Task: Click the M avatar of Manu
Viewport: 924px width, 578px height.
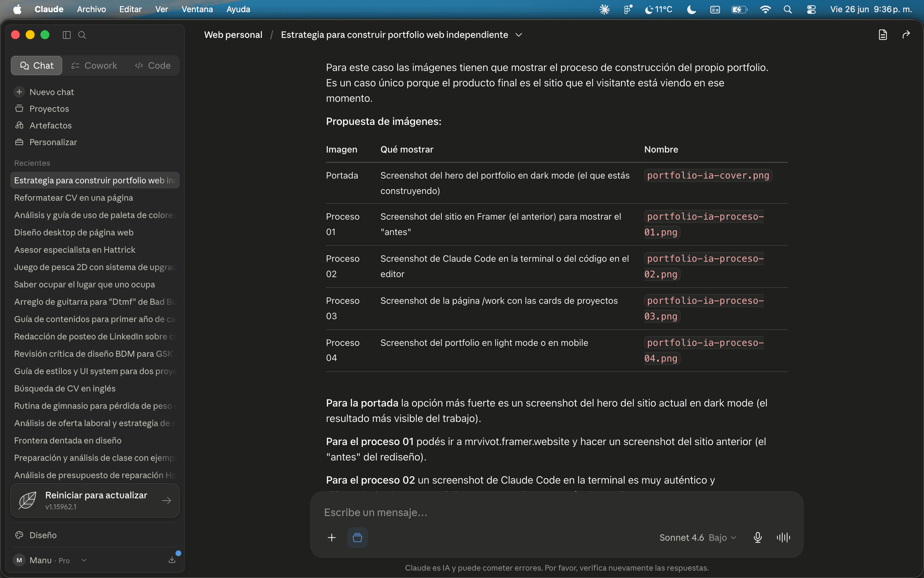Action: click(19, 560)
